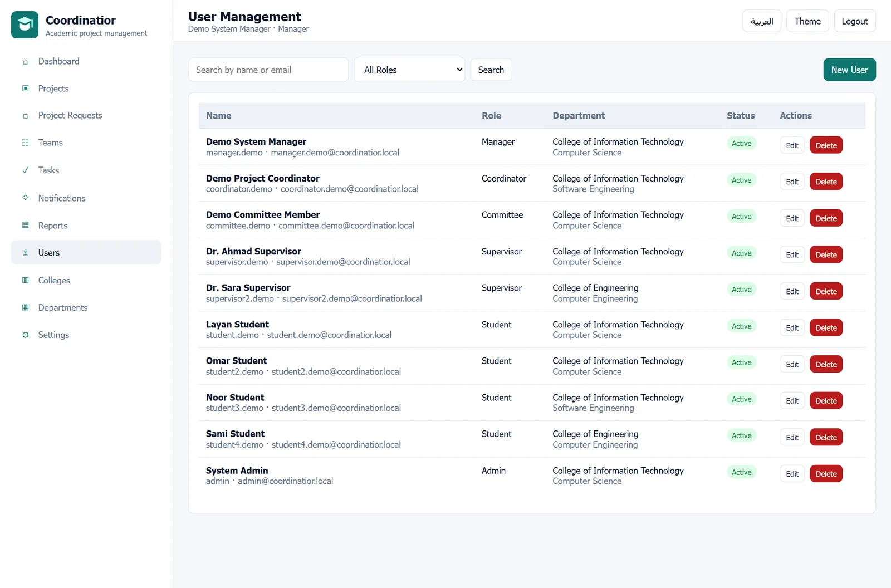The width and height of the screenshot is (891, 588).
Task: Delete the Demo Committee Member user
Action: click(x=826, y=218)
